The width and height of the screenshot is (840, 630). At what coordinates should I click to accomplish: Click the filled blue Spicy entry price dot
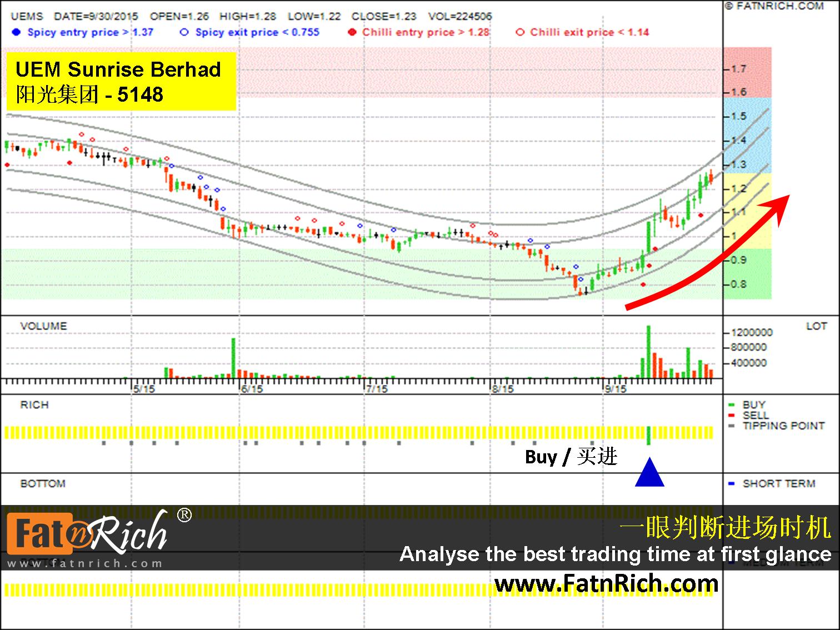pos(16,32)
